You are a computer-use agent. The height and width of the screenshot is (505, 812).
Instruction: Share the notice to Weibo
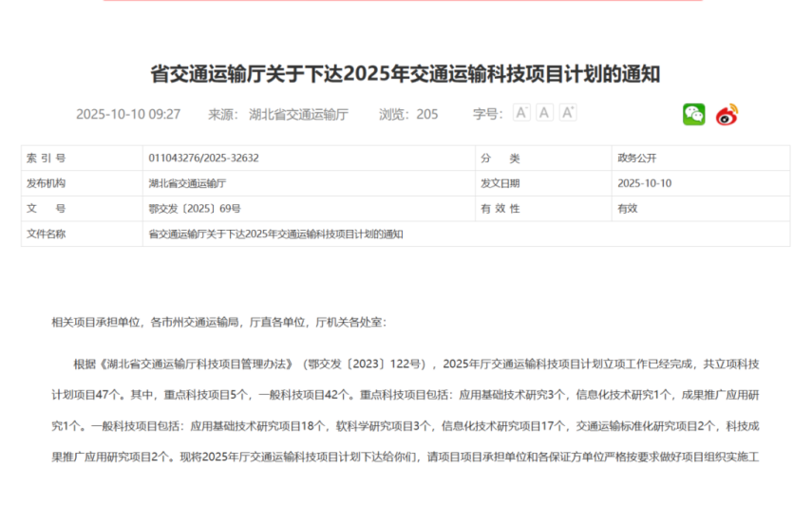[727, 115]
